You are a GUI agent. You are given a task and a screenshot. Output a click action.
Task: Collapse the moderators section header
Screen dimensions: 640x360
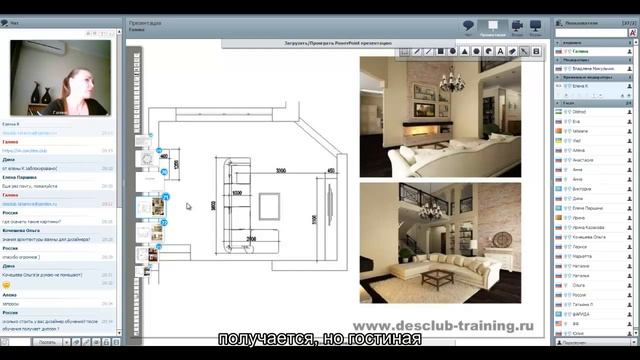click(594, 60)
